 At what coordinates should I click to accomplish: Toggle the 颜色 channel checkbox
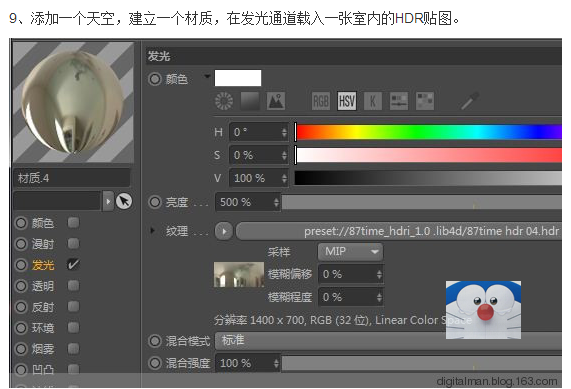click(x=74, y=223)
